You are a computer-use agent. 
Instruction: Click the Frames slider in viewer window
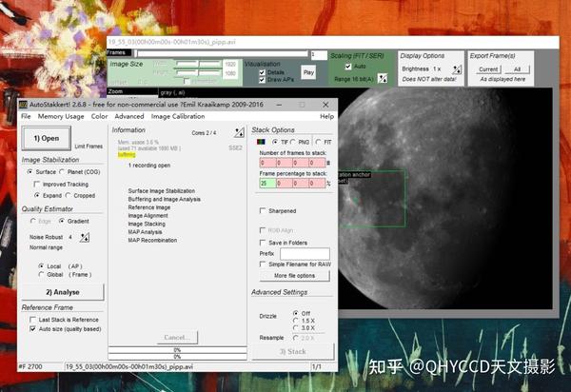222,53
